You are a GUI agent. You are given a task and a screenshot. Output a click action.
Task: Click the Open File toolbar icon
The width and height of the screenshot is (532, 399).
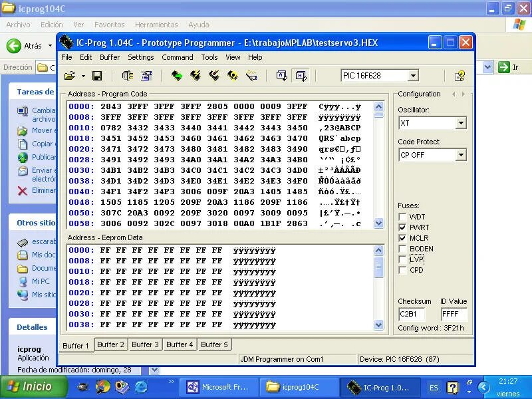tap(70, 76)
